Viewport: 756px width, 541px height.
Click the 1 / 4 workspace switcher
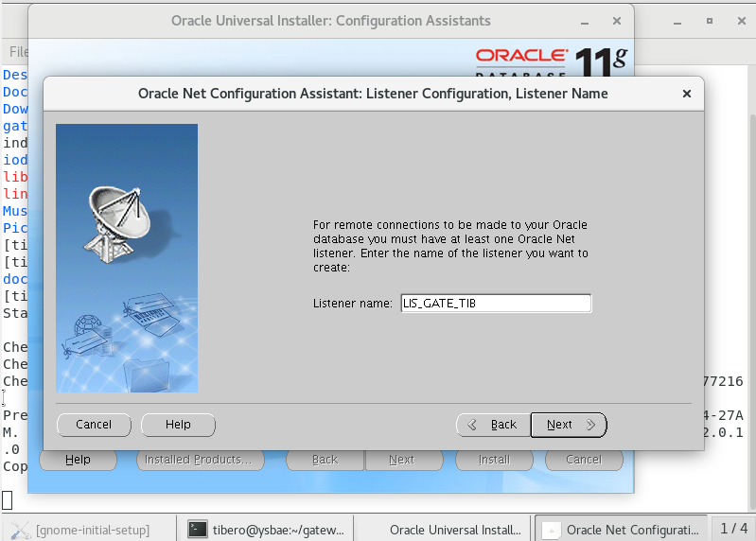733,529
